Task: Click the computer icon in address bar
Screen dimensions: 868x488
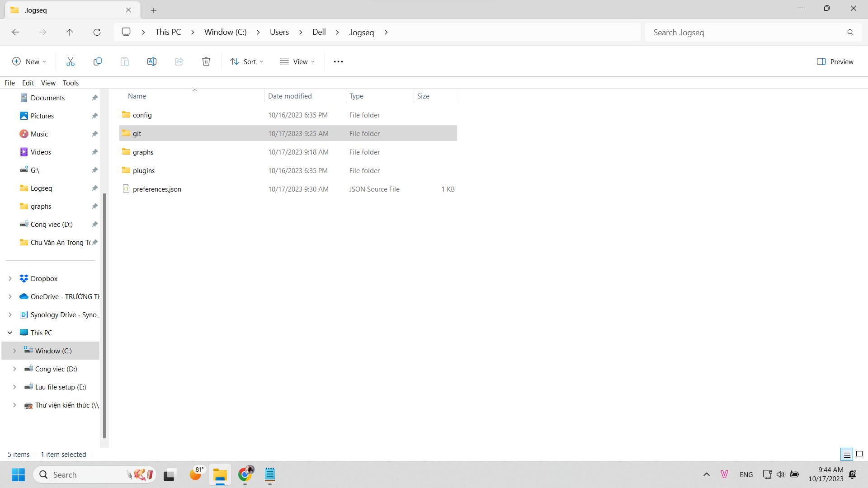Action: [x=126, y=32]
